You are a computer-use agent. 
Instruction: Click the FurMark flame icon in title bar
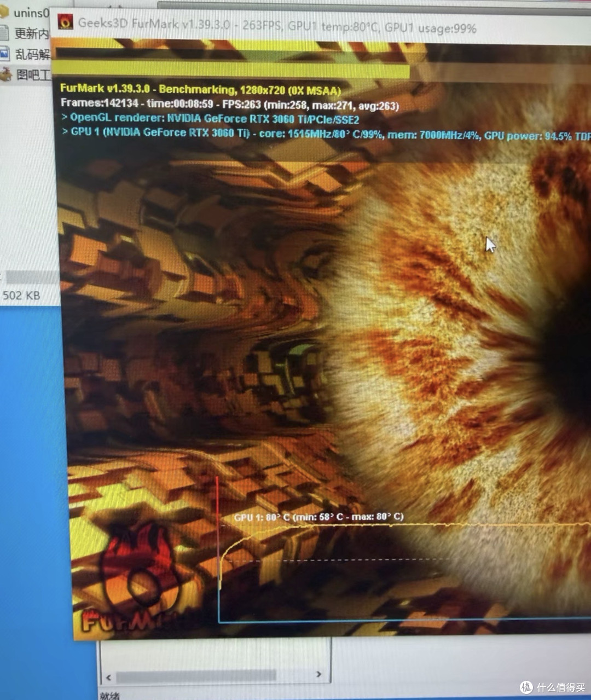pos(66,22)
